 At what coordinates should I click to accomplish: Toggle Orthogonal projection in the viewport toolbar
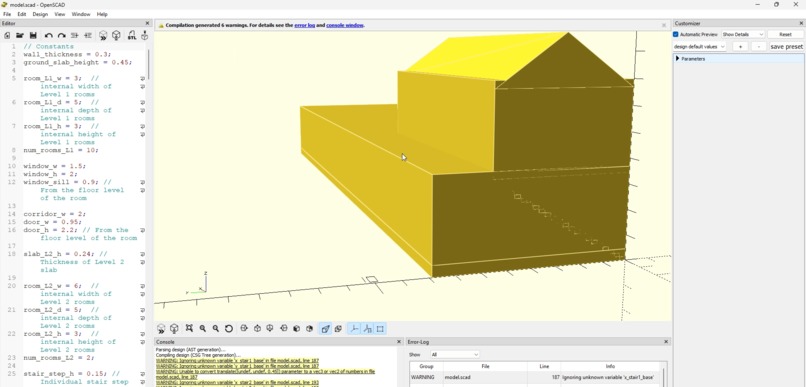coord(338,328)
